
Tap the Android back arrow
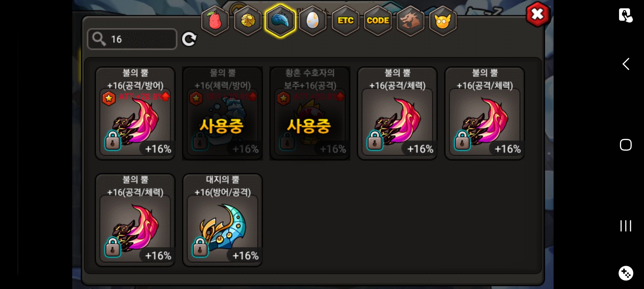pyautogui.click(x=626, y=64)
